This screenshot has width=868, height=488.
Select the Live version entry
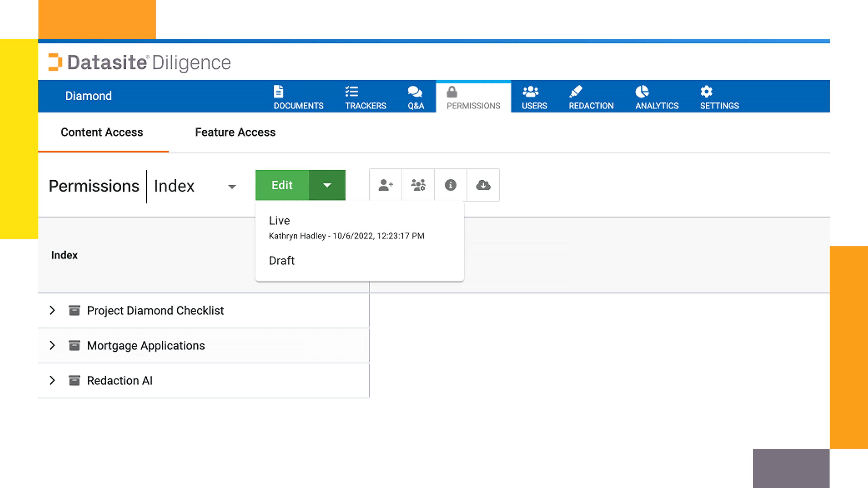pyautogui.click(x=360, y=227)
